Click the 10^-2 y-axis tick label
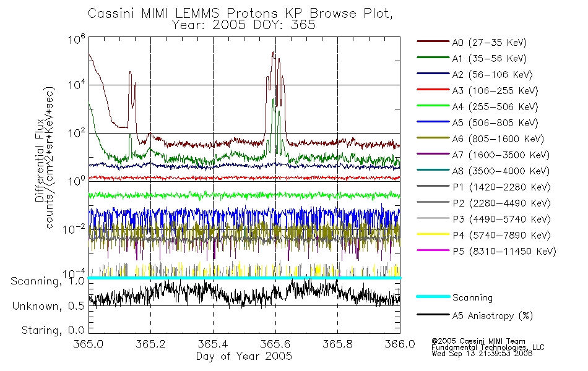This screenshot has height=371, width=588. pyautogui.click(x=74, y=229)
